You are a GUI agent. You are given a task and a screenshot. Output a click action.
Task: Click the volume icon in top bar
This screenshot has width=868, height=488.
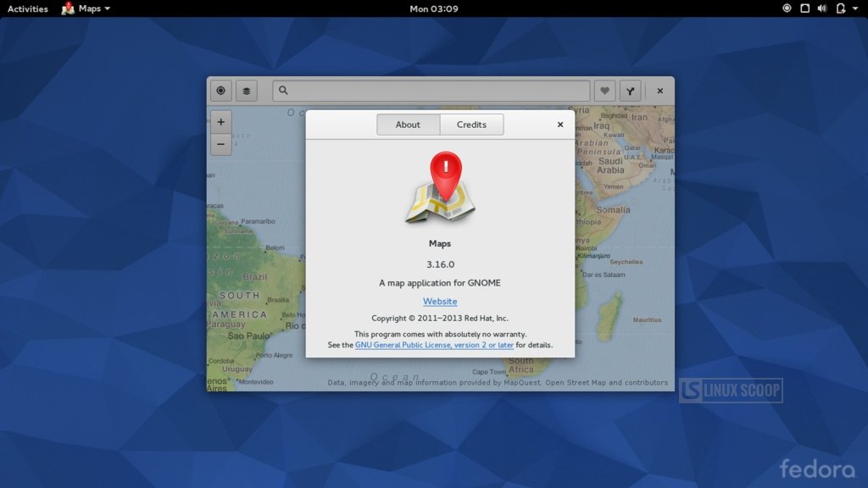pyautogui.click(x=821, y=8)
